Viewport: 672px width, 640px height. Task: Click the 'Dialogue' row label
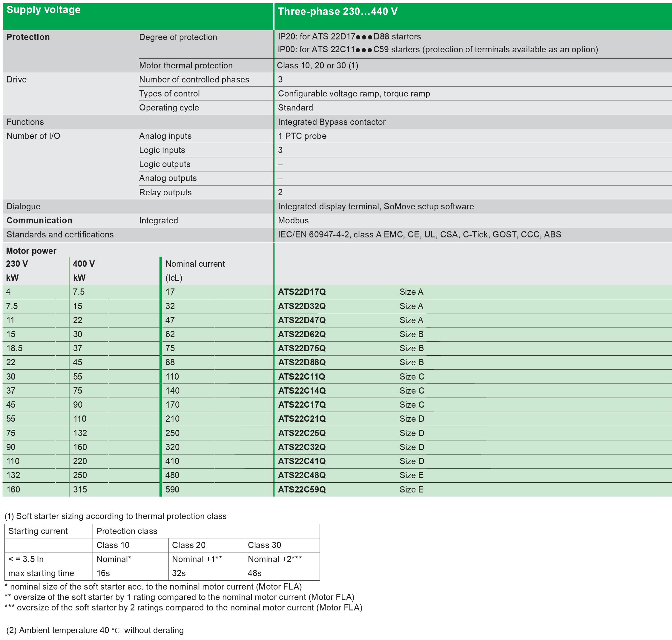coord(24,206)
